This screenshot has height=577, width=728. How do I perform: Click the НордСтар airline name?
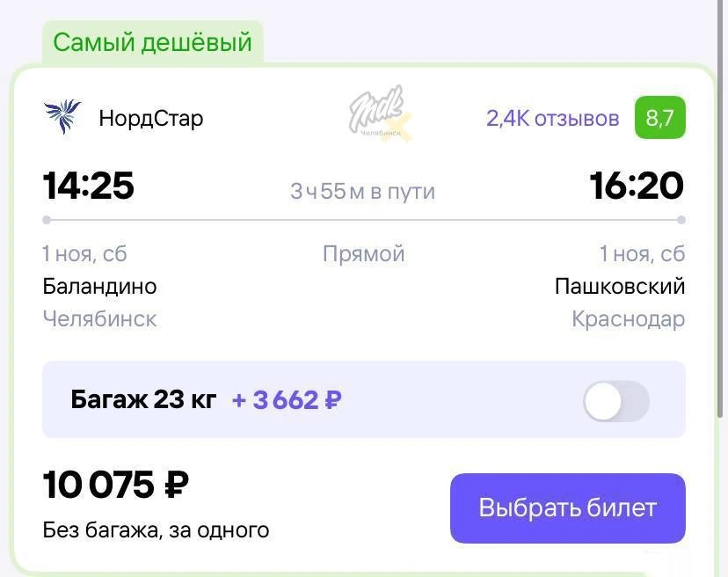pos(150,118)
